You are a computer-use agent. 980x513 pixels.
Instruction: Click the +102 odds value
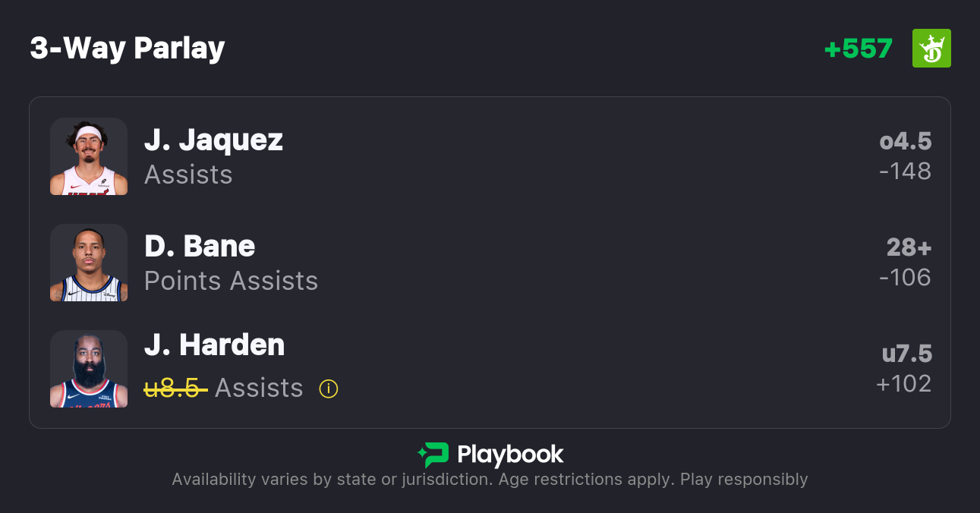(903, 384)
